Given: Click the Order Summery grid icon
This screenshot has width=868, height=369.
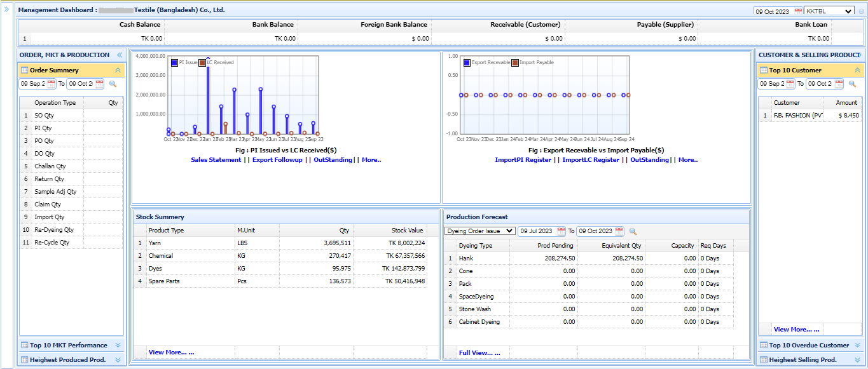Looking at the screenshot, I should pyautogui.click(x=24, y=70).
